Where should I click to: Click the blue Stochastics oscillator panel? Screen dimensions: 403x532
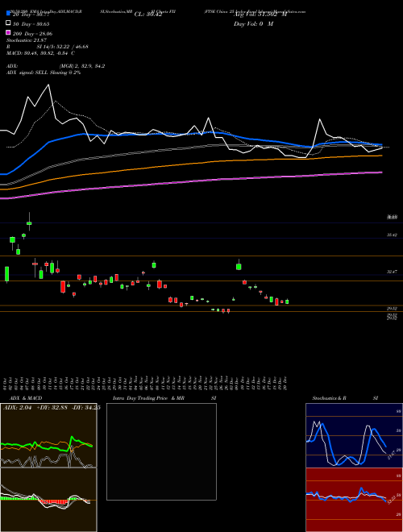(x=354, y=435)
